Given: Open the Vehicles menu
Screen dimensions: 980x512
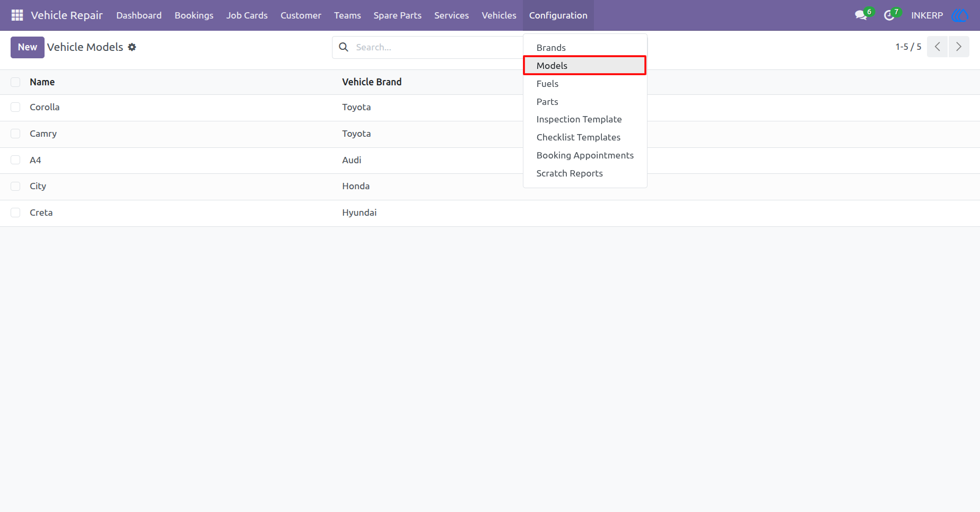Looking at the screenshot, I should 498,15.
